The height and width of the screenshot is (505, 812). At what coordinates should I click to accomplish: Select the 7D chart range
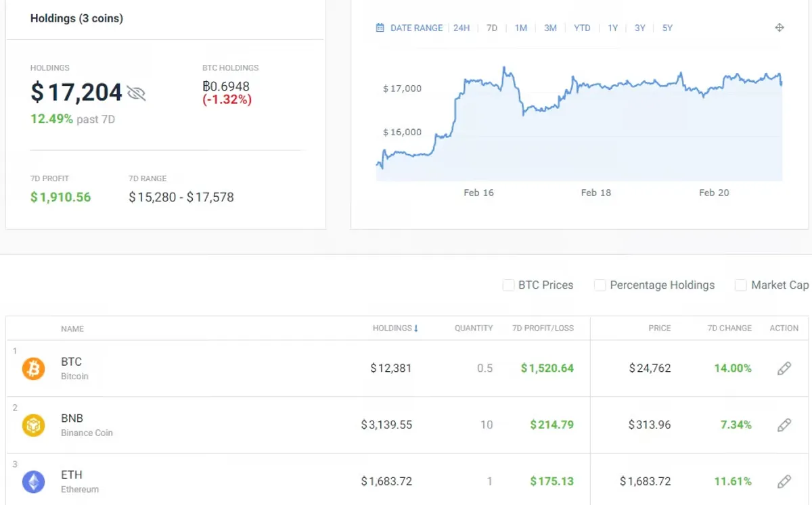click(492, 28)
